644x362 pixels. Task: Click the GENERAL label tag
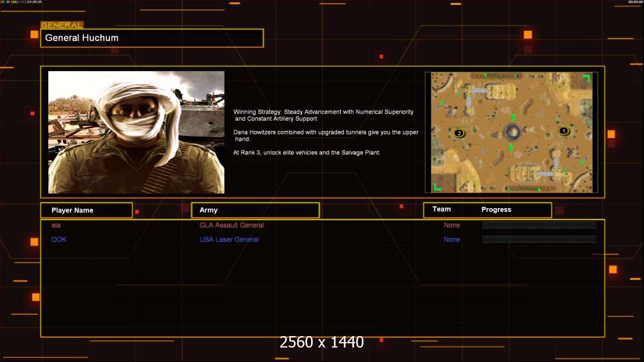[x=62, y=25]
